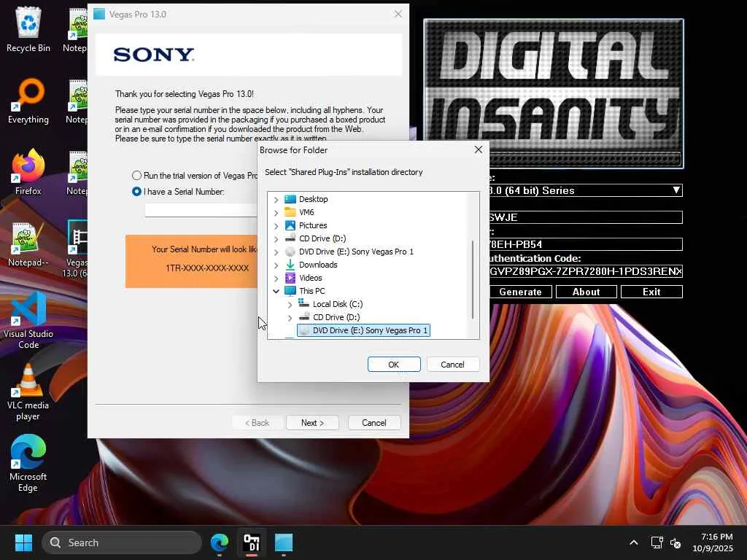Click the taskbar Search box
Viewport: 747px width, 560px height.
coord(122,542)
